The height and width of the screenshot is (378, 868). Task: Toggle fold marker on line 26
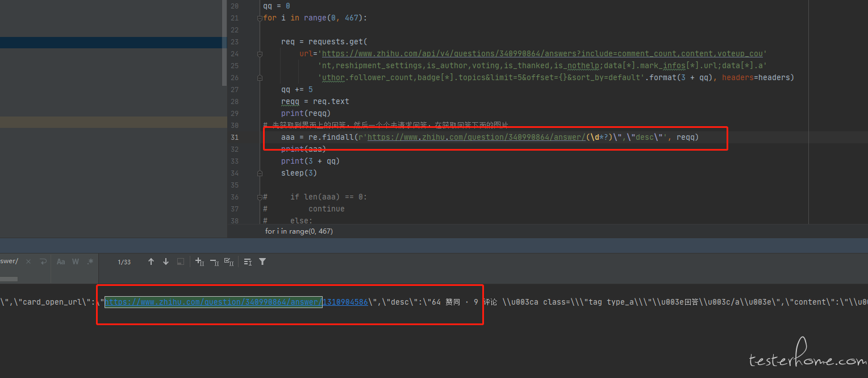click(x=260, y=78)
